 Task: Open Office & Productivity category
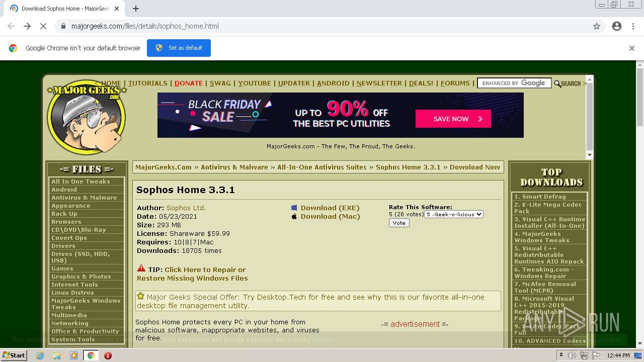click(x=86, y=331)
